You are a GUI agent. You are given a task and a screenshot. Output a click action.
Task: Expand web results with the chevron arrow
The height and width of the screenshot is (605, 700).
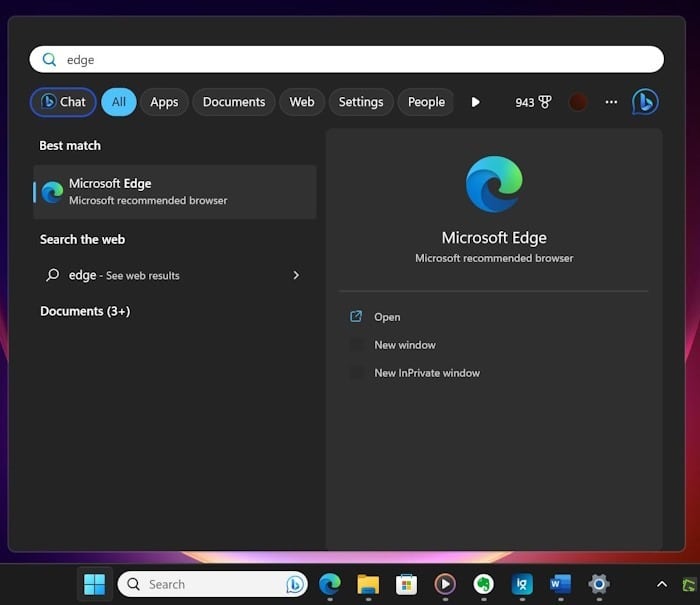tap(296, 275)
